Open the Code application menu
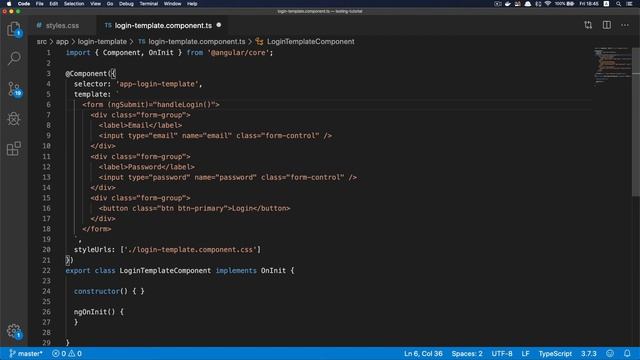This screenshot has height=360, width=640. point(24,4)
